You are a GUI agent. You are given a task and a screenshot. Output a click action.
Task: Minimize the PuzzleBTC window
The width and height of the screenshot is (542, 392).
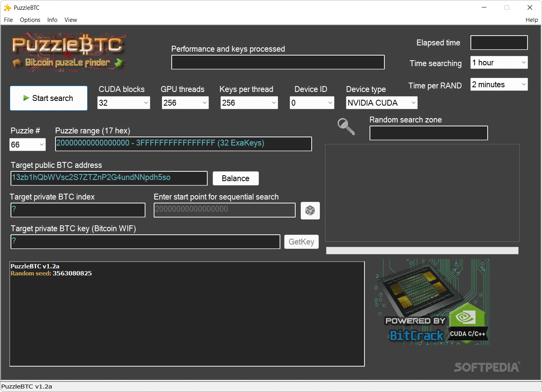pyautogui.click(x=484, y=7)
